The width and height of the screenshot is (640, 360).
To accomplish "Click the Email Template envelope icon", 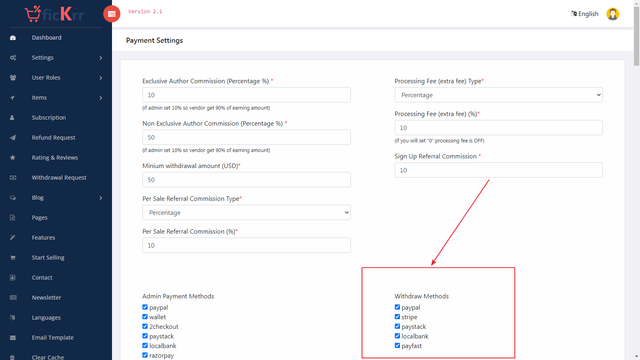I will click(13, 338).
